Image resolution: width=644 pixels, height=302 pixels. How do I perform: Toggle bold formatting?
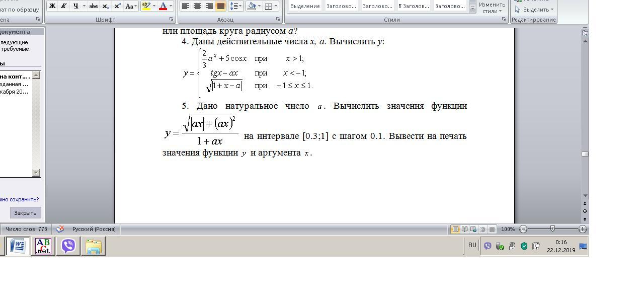pyautogui.click(x=52, y=6)
